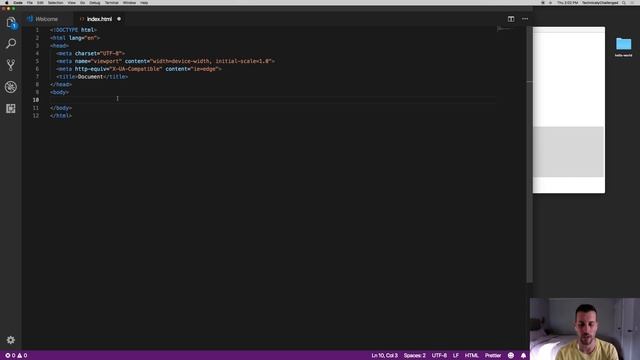Image resolution: width=640 pixels, height=360 pixels.
Task: Open the Manage gear menu
Action: [11, 340]
